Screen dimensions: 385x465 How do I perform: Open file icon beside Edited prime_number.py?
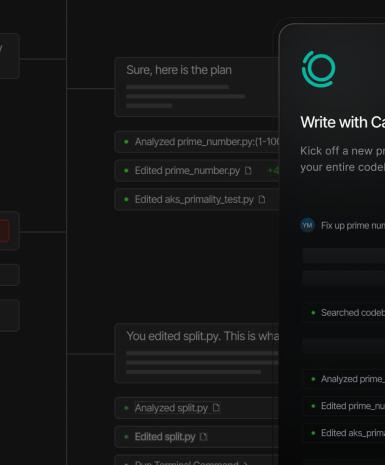click(x=248, y=170)
